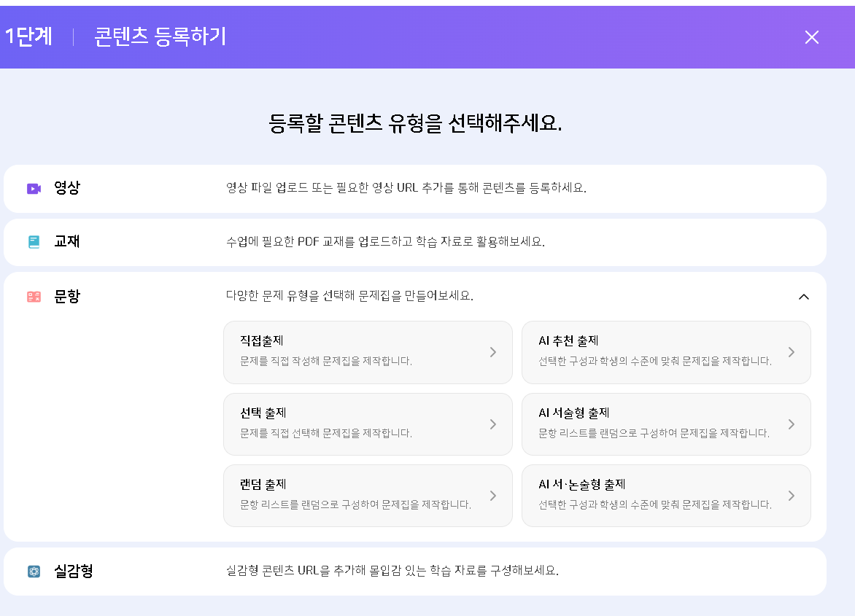855x616 pixels.
Task: Select the 교재 content type row
Action: pos(414,242)
